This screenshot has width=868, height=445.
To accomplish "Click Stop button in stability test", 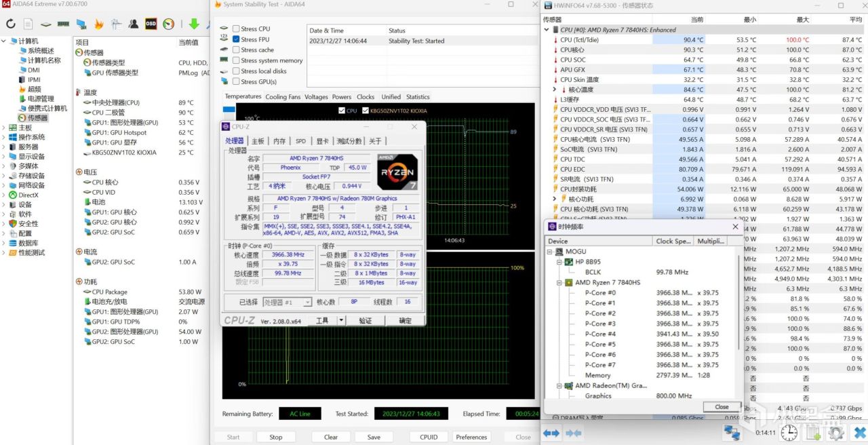I will point(276,437).
